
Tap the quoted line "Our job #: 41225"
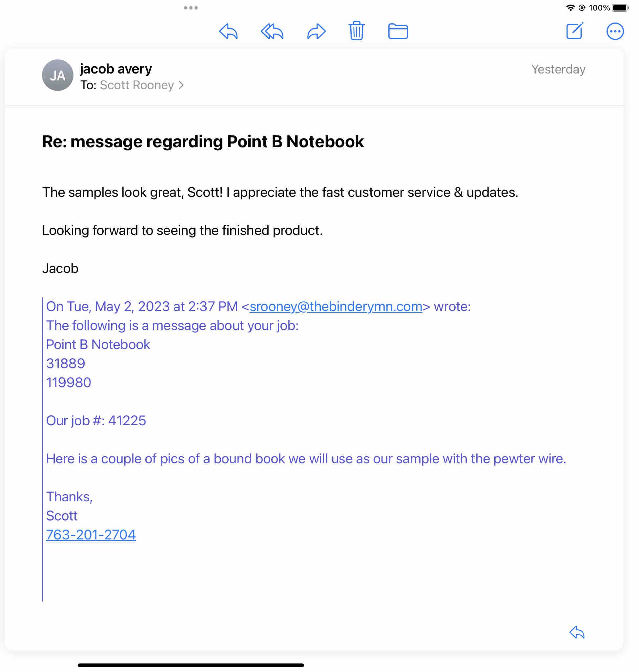coord(96,421)
